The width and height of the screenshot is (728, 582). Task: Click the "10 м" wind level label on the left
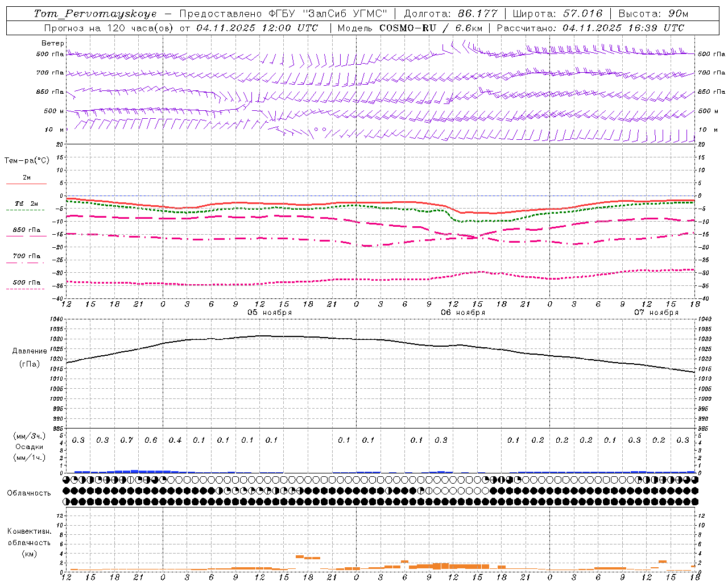[x=54, y=130]
